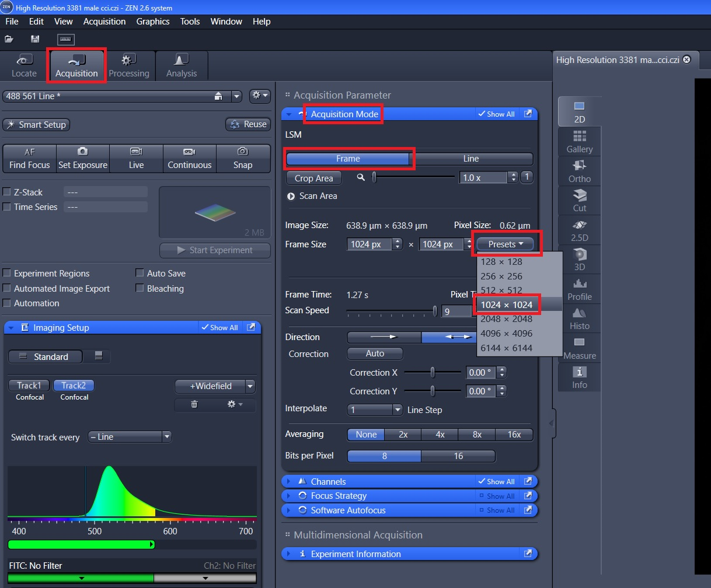Select the 2.5D view icon
Image resolution: width=711 pixels, height=588 pixels.
579,230
